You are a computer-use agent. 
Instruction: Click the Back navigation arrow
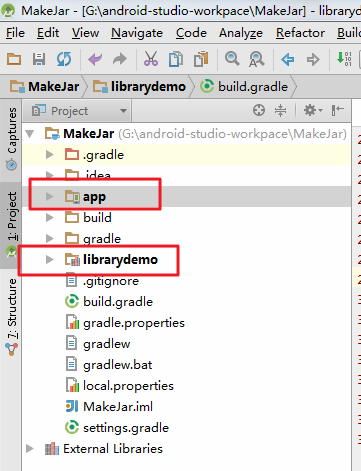tap(287, 60)
